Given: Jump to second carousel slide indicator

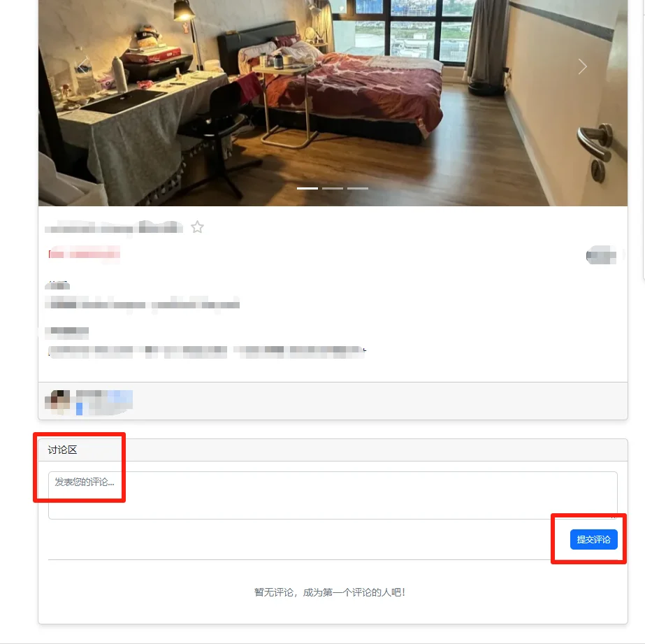Looking at the screenshot, I should (x=333, y=189).
